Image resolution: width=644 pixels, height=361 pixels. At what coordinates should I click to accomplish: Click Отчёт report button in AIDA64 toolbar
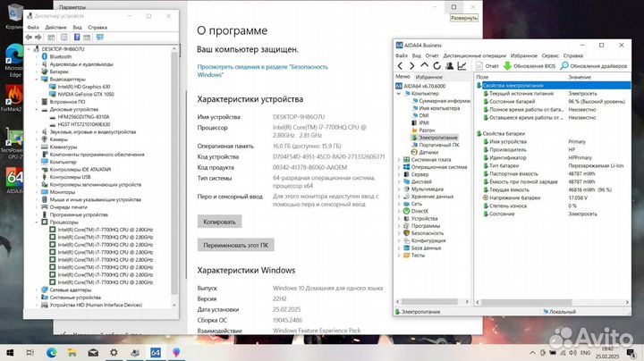[x=487, y=65]
